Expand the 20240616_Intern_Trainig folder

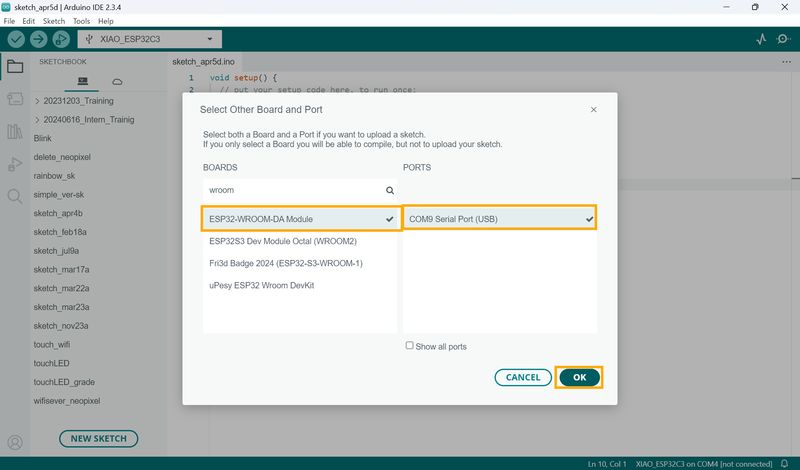[x=84, y=119]
